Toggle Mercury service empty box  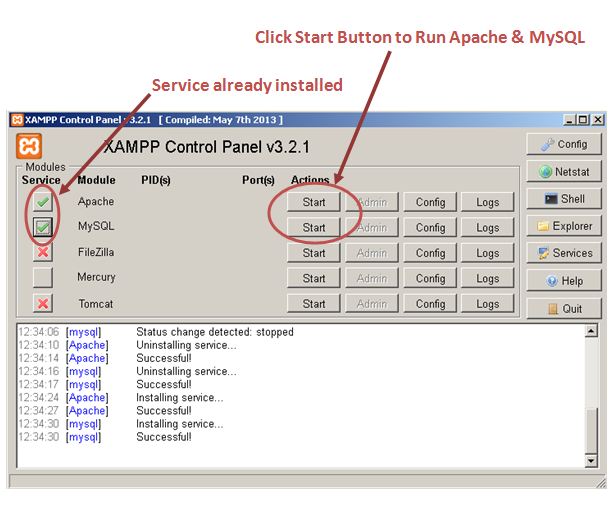click(x=42, y=277)
